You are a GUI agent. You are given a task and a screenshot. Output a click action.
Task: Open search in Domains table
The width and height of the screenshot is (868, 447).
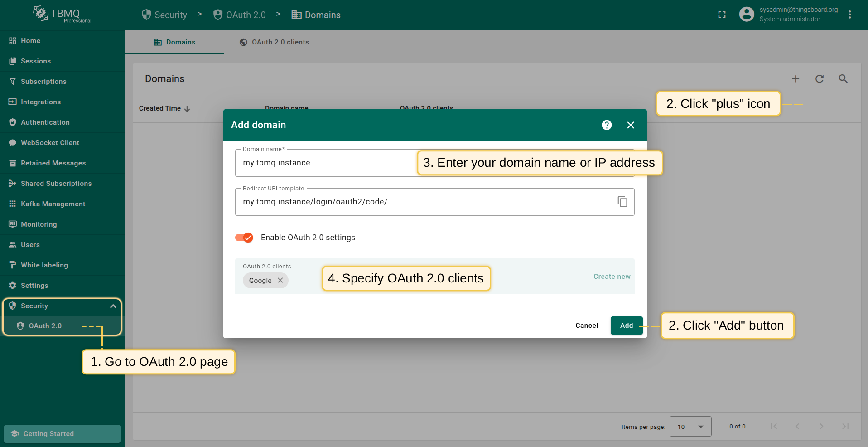[843, 79]
